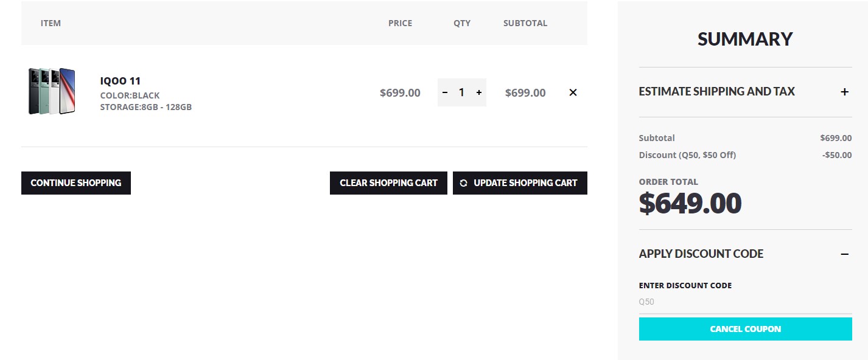Image resolution: width=868 pixels, height=360 pixels.
Task: Cancel the applied Q50 coupon
Action: pyautogui.click(x=745, y=329)
